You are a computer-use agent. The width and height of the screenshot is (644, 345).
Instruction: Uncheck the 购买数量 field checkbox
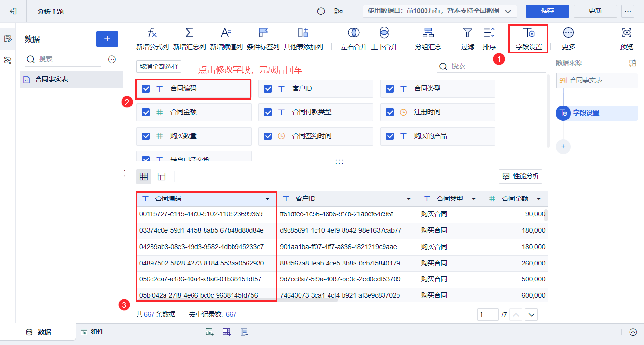pyautogui.click(x=146, y=136)
